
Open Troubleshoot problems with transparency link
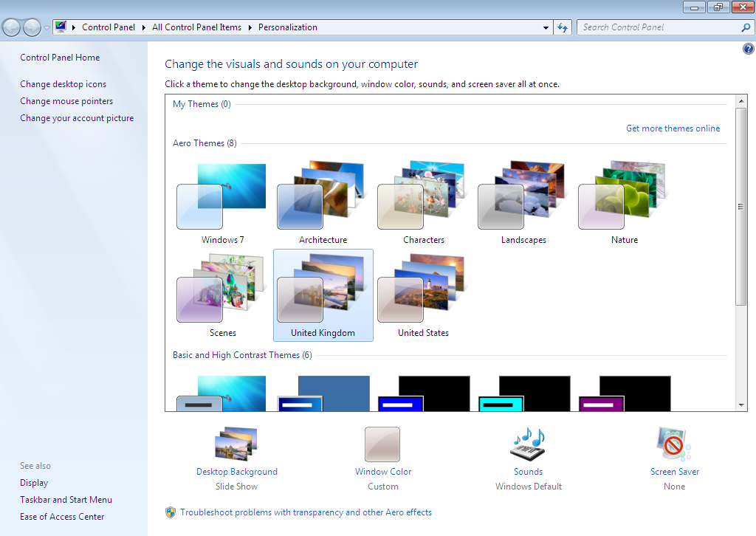coord(306,512)
